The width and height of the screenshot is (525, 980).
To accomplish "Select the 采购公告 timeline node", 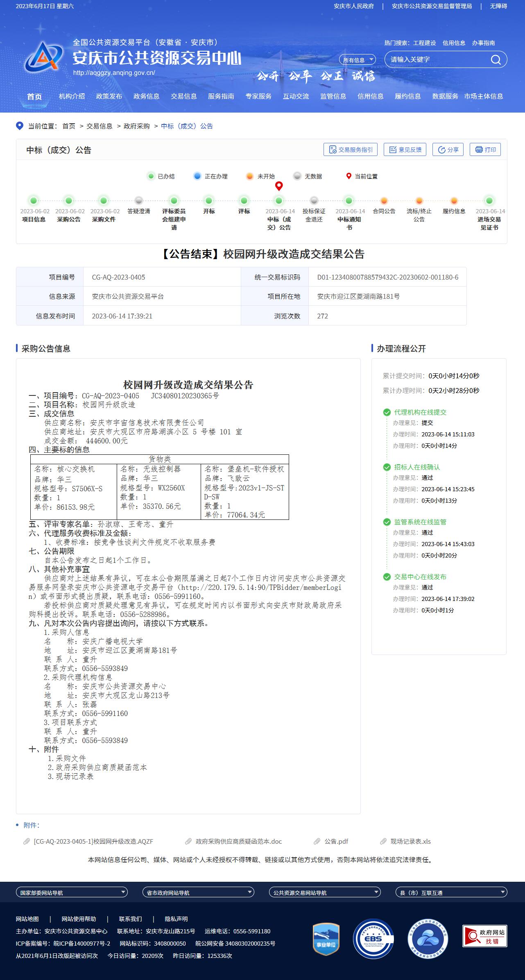I will tap(69, 201).
